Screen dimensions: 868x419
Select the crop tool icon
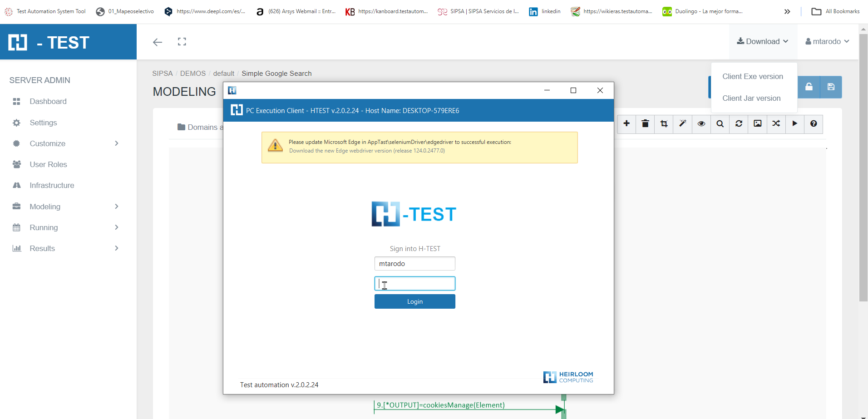click(x=664, y=123)
